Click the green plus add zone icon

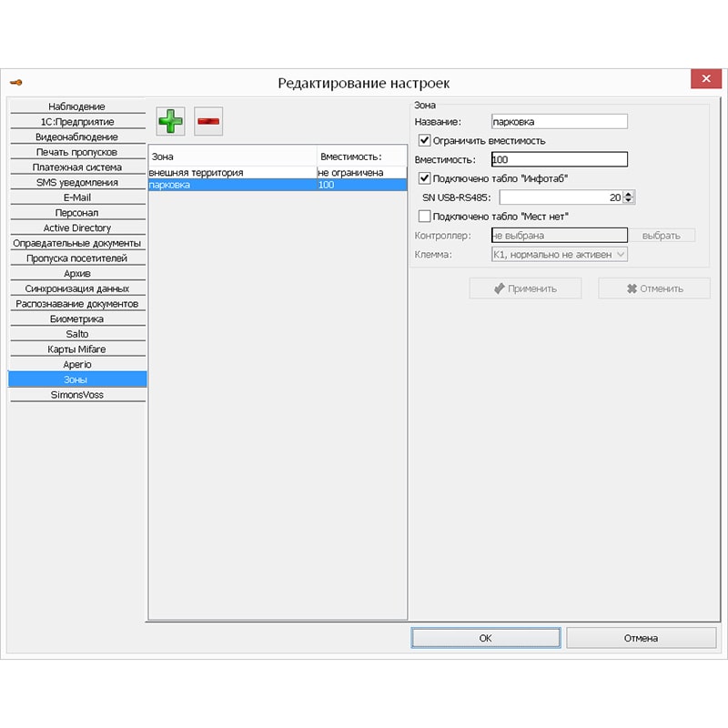(170, 120)
